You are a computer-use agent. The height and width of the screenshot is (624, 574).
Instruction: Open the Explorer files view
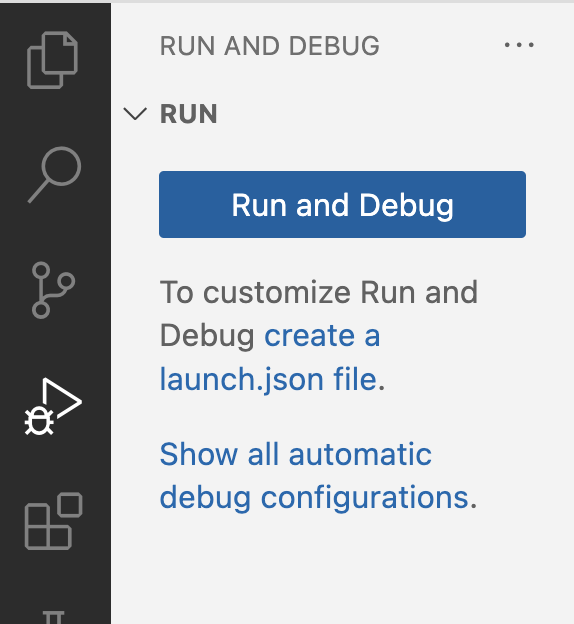coord(53,60)
